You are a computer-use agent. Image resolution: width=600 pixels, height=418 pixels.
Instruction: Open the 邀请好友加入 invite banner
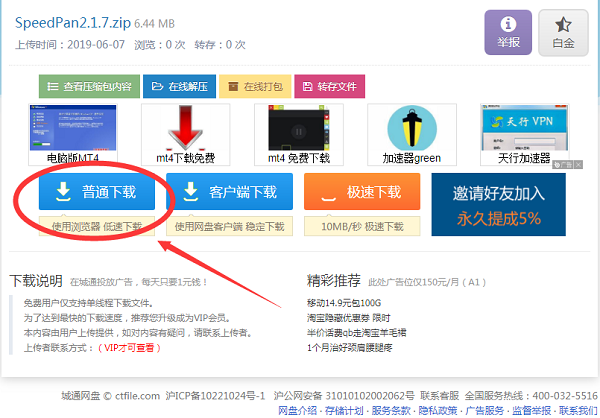[x=499, y=204]
